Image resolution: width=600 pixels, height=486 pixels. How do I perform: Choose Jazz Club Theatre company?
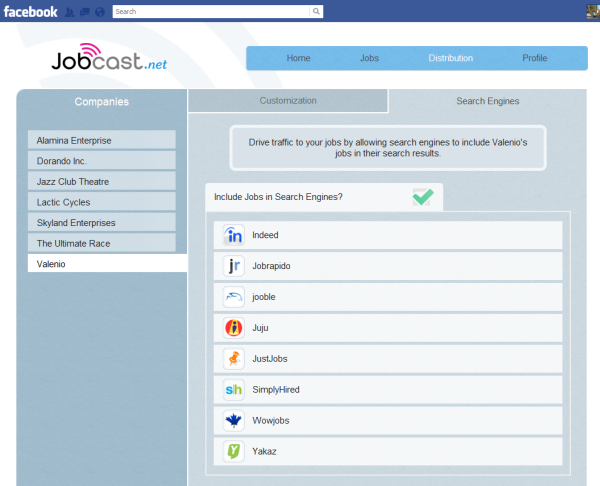(x=102, y=182)
